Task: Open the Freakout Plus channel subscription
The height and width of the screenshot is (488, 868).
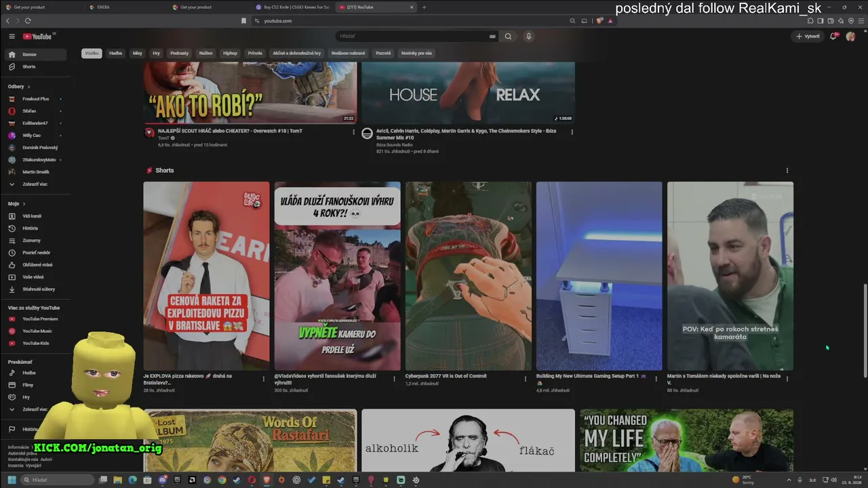Action: 35,99
